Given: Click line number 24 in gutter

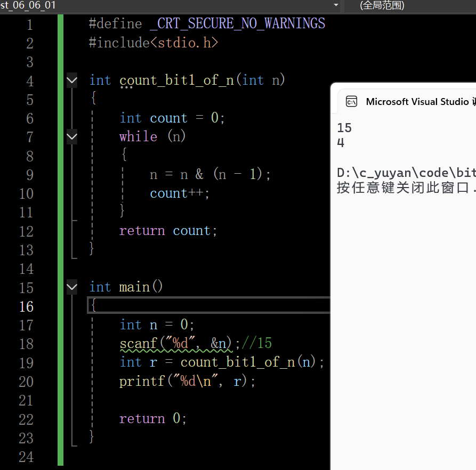Looking at the screenshot, I should click(27, 457).
